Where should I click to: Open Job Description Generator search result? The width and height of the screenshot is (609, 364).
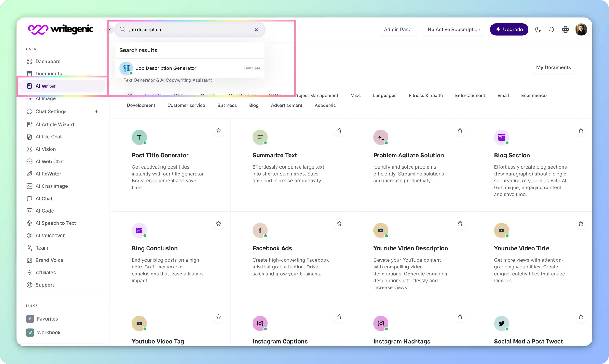tap(190, 68)
